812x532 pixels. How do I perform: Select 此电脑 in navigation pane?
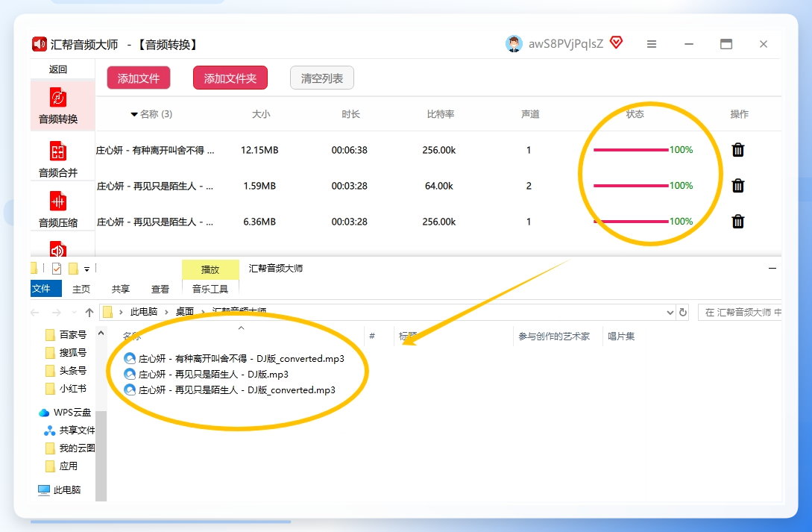pyautogui.click(x=60, y=489)
